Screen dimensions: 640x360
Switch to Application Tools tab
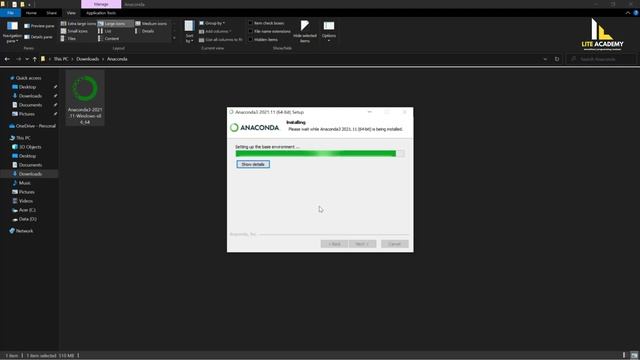pyautogui.click(x=101, y=13)
